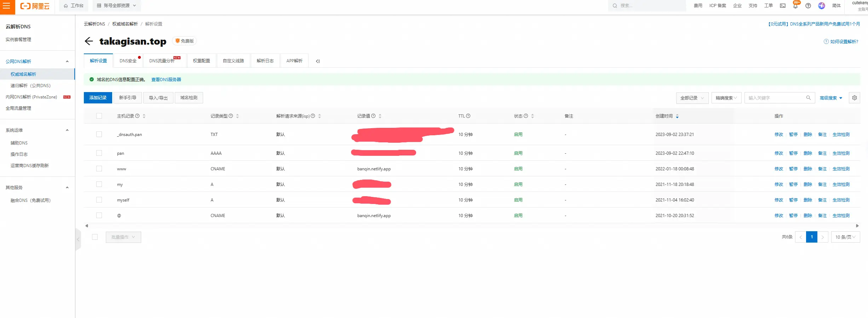Switch to the 解析日志 tab
Image resolution: width=868 pixels, height=318 pixels.
tap(265, 61)
